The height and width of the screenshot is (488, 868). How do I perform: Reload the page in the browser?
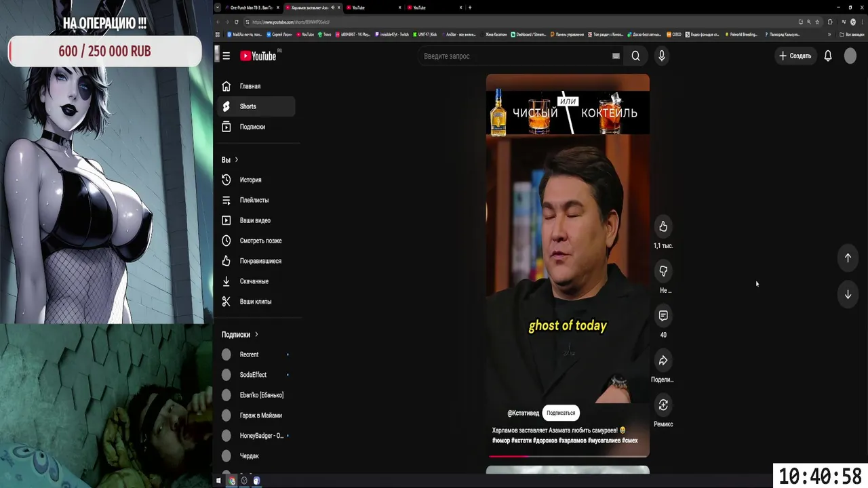click(237, 22)
